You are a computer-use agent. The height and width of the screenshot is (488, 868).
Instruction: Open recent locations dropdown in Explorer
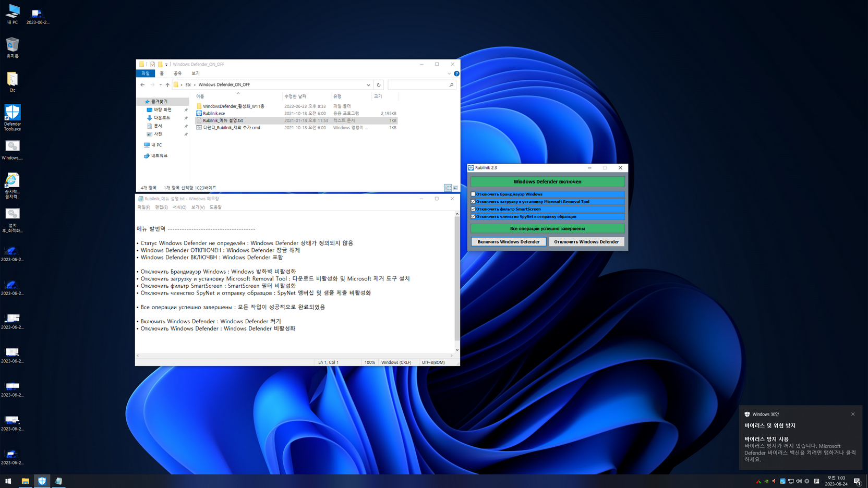[x=160, y=85]
